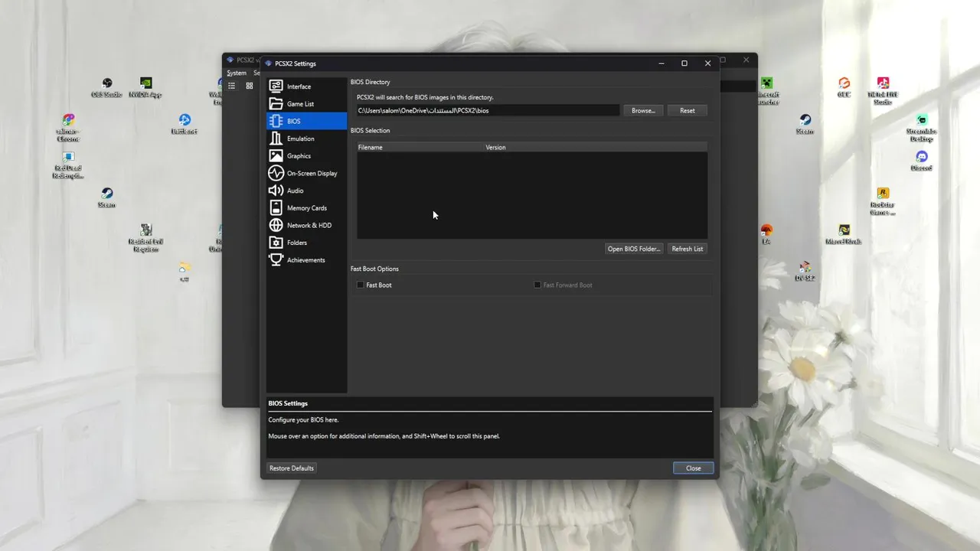Click Restore Defaults button
The image size is (980, 551).
click(292, 468)
